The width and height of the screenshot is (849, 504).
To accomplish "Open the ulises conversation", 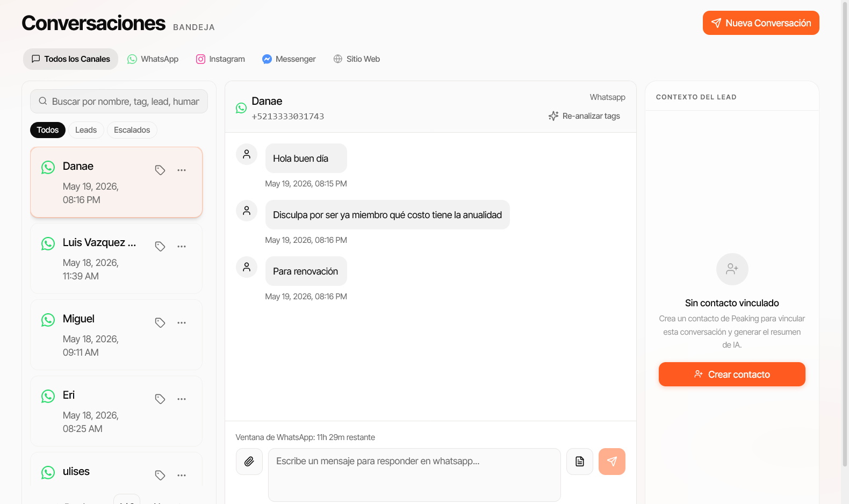I will point(116,470).
